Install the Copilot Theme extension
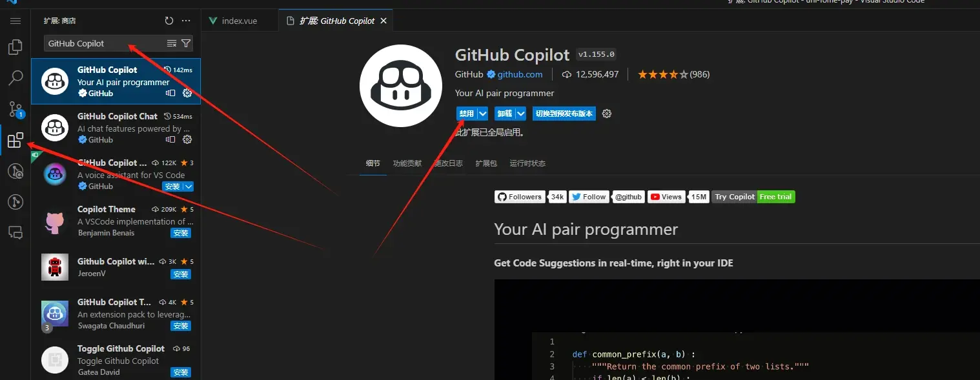The width and height of the screenshot is (980, 380). pyautogui.click(x=181, y=233)
